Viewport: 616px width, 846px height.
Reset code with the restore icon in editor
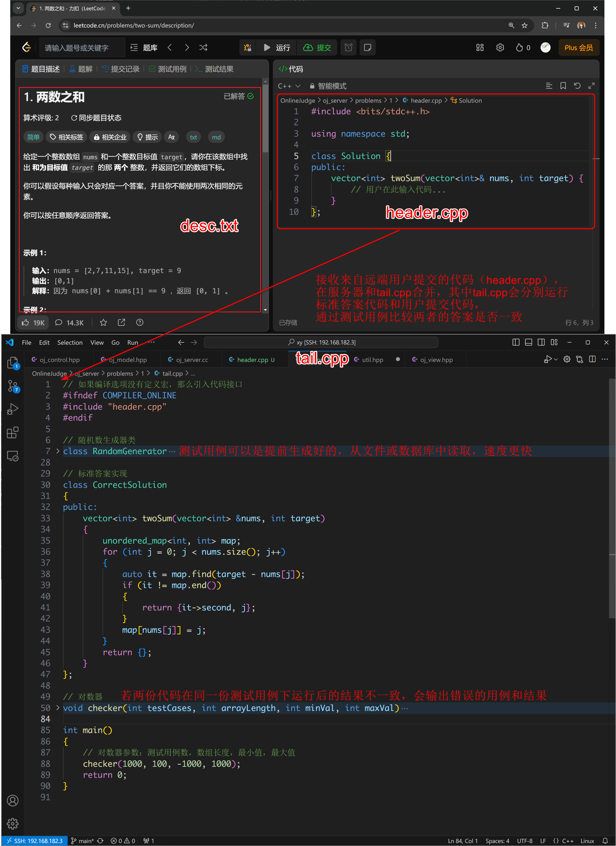577,85
